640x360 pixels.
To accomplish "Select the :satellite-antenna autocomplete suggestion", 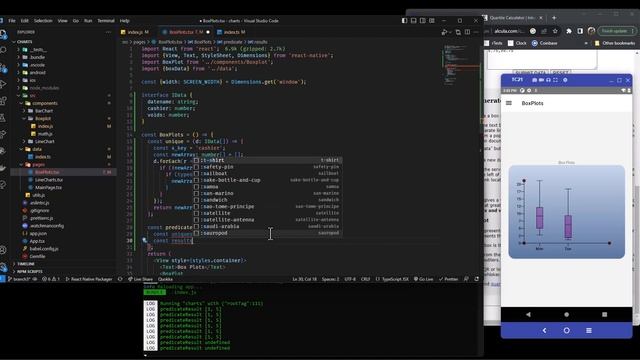I will (x=267, y=220).
